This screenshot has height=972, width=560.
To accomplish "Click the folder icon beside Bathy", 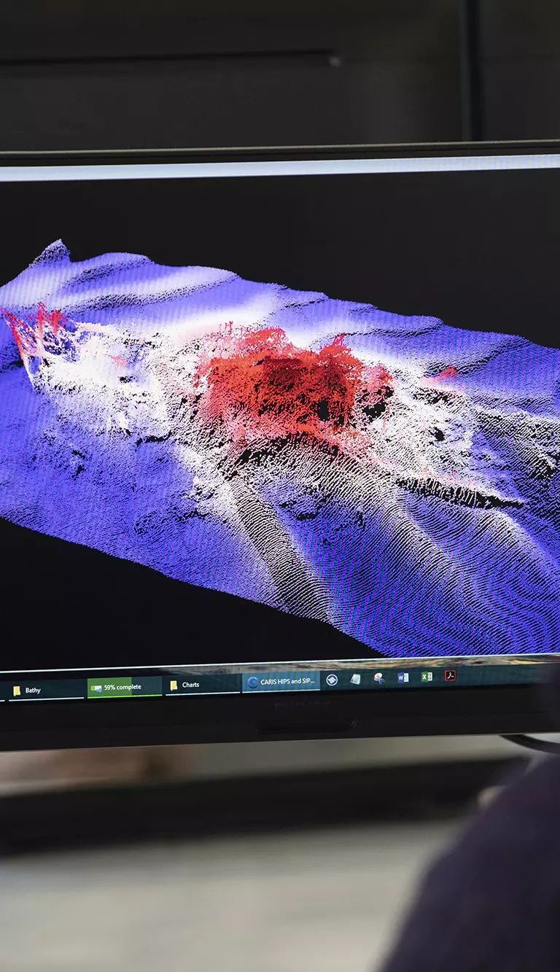I will [17, 690].
